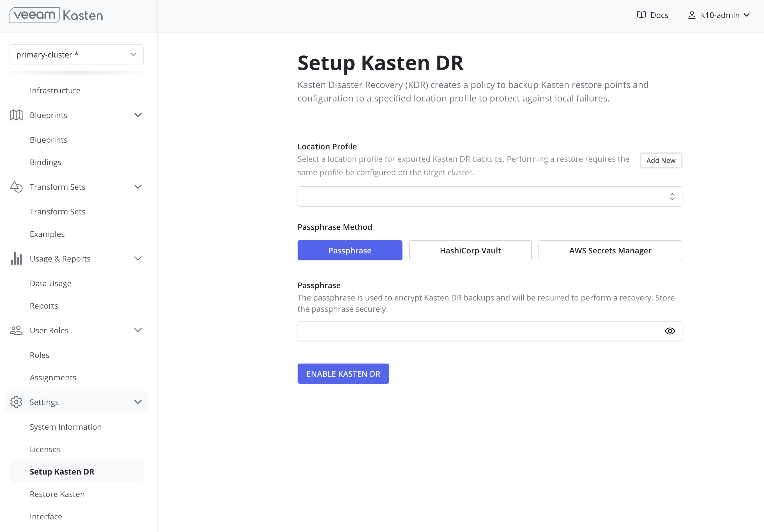Click the Setup Kasten DR page heading
The image size is (764, 532).
380,63
